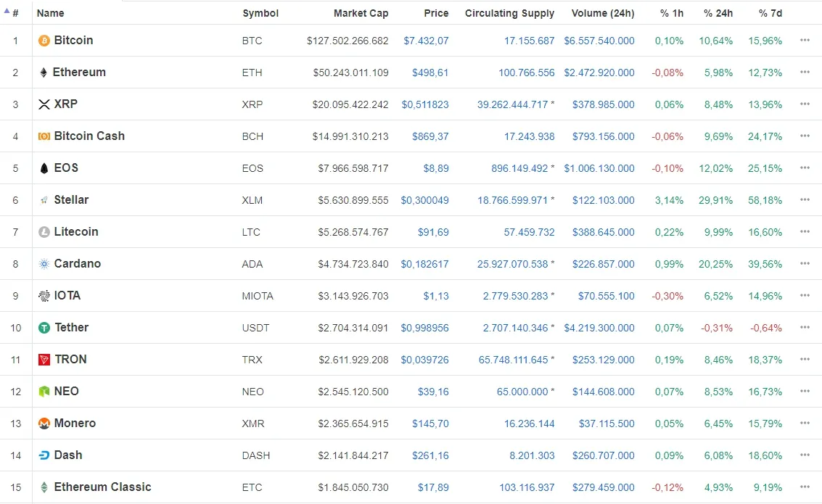822x504 pixels.
Task: Click Monero circulating supply 16.236.144
Action: 530,424
